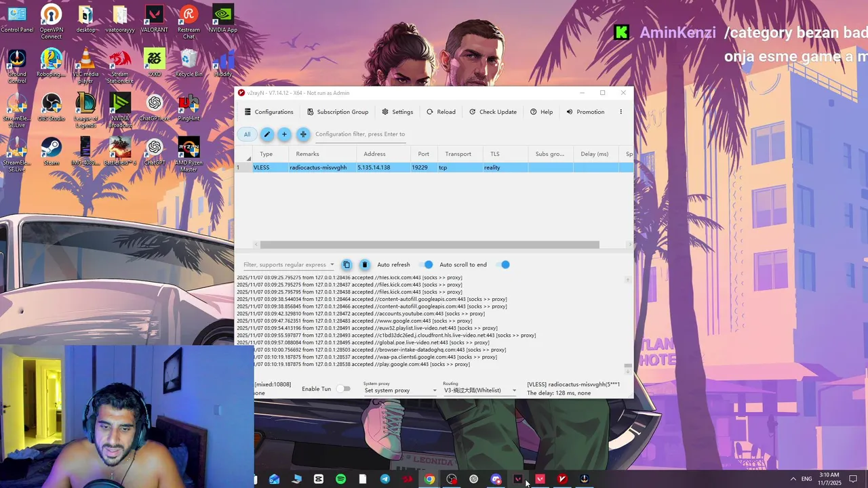Click the log line mentioning play.google.com
This screenshot has width=868, height=488.
tap(353, 365)
